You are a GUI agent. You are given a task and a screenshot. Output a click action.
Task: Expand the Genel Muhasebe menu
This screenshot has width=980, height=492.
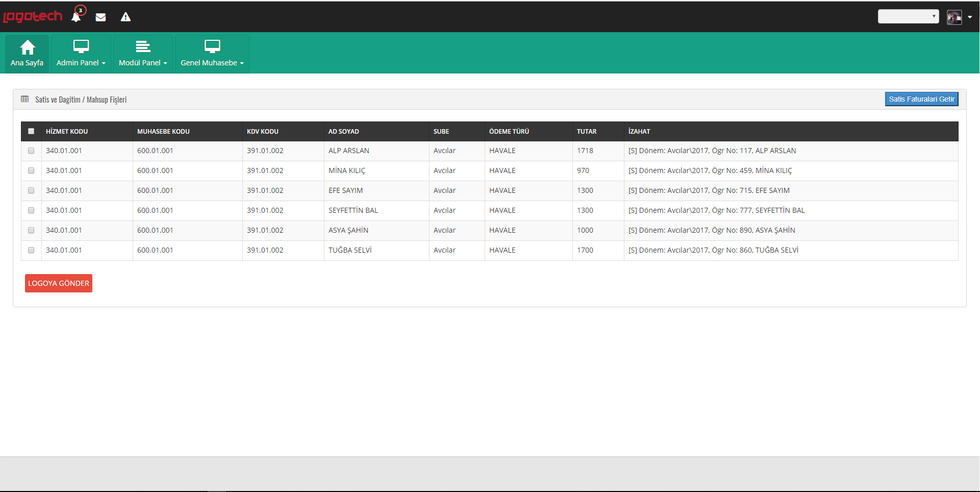point(212,63)
